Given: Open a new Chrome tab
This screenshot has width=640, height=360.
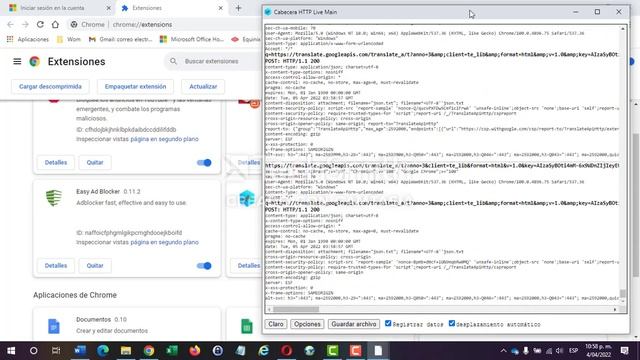Looking at the screenshot, I should click(x=238, y=8).
